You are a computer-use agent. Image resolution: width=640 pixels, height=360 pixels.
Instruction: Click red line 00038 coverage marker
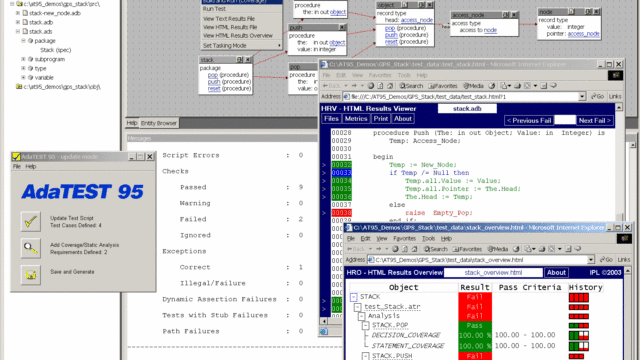341,213
